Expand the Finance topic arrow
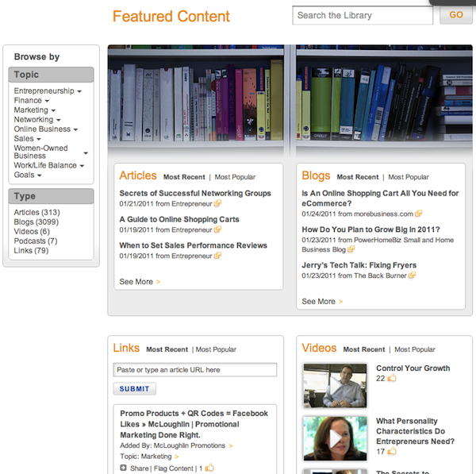This screenshot has height=474, width=476. pos(47,101)
